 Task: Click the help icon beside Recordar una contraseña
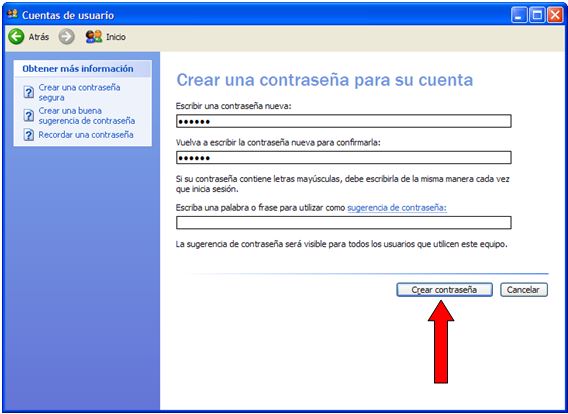(29, 135)
